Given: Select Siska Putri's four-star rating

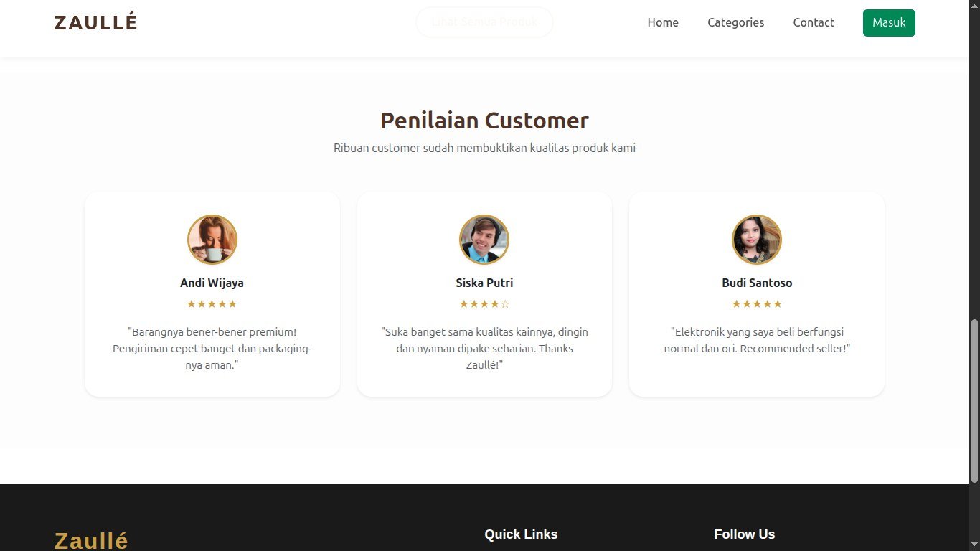Looking at the screenshot, I should [484, 304].
